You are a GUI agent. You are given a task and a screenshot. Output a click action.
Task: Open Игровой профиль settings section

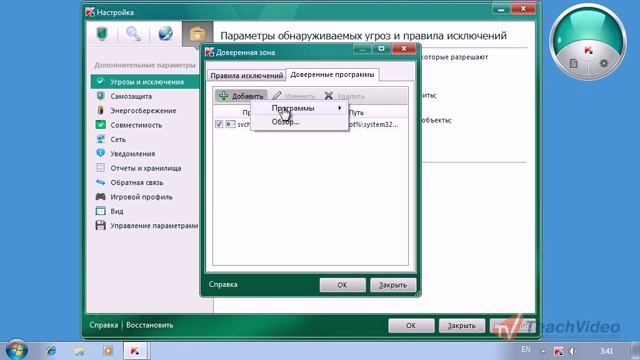pos(141,197)
